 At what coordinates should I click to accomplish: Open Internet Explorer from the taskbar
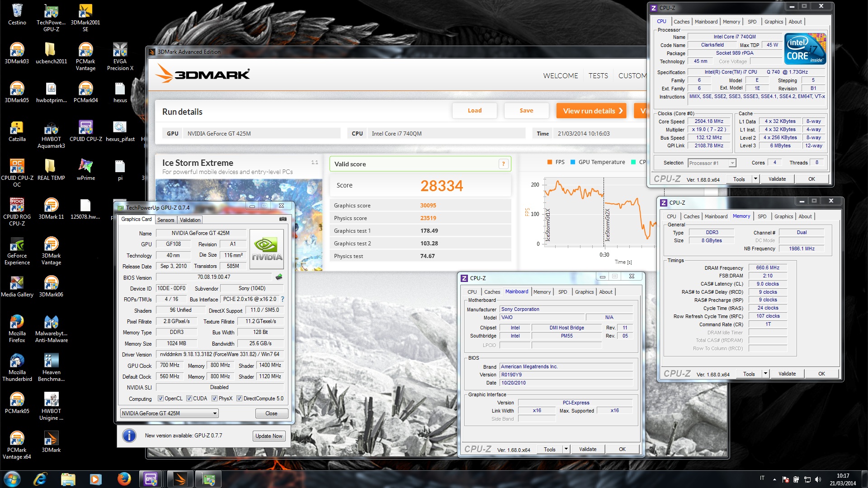(x=40, y=479)
